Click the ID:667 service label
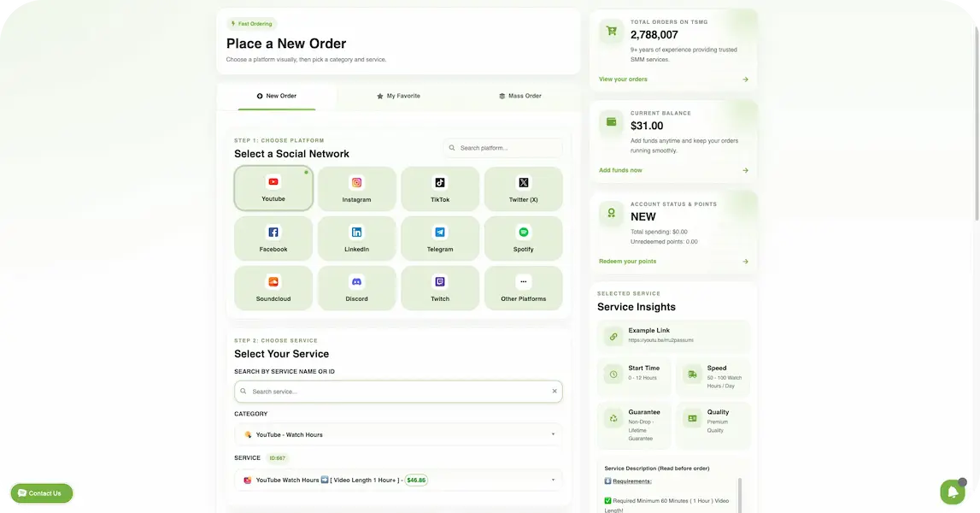 pos(277,458)
